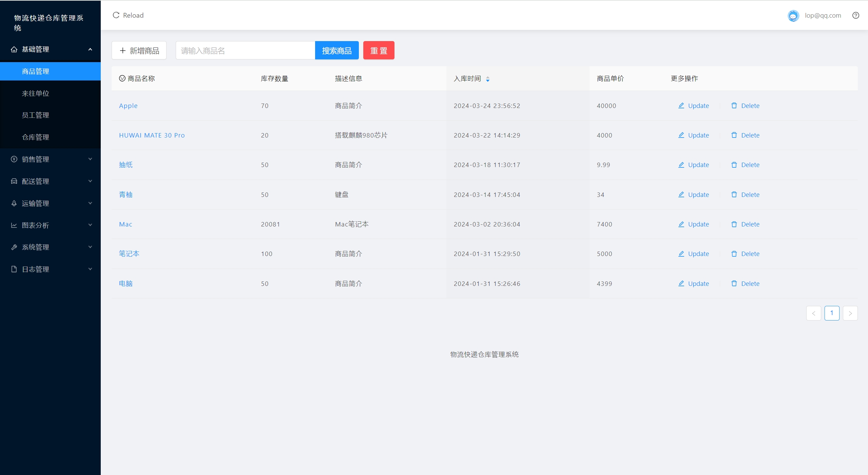
Task: Click the smiley icon beside 商品名称
Action: 122,78
